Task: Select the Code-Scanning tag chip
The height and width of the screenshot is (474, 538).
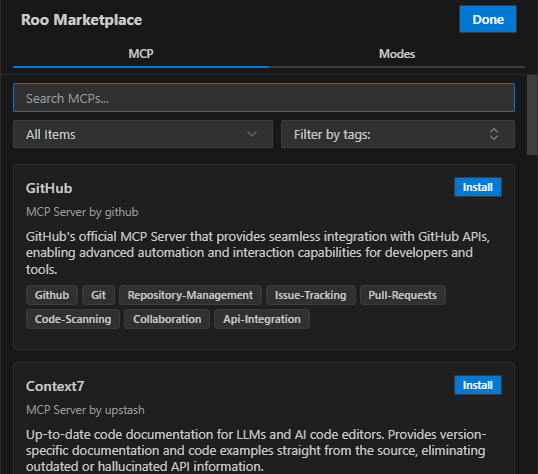Action: point(73,319)
